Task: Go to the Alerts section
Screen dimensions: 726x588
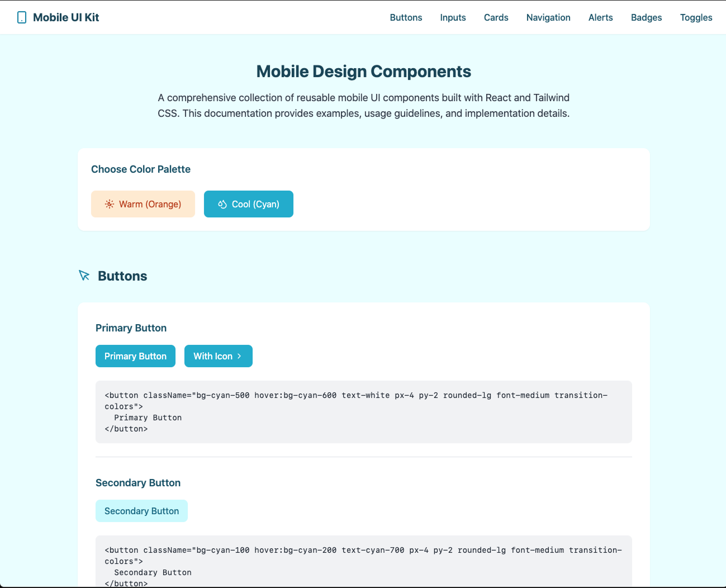Action: (601, 17)
